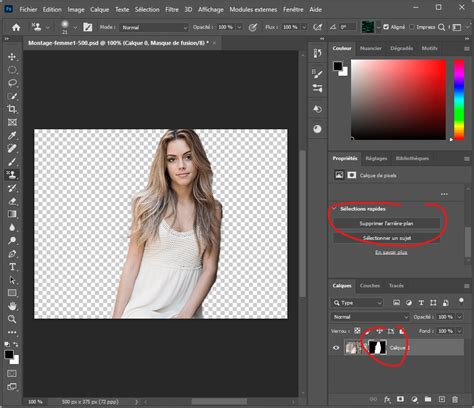Select the Pen tool

coord(12,254)
